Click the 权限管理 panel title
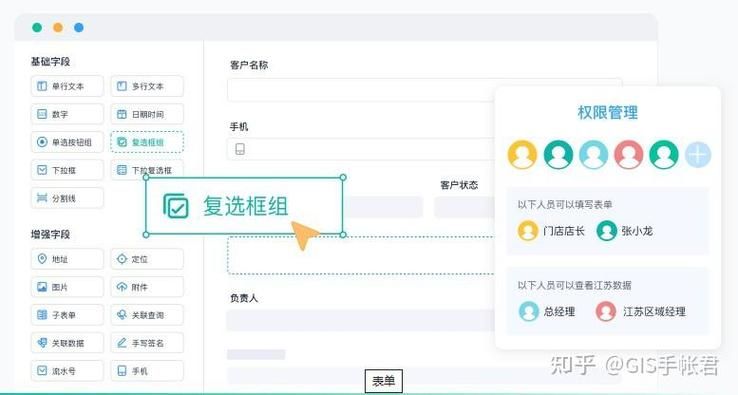This screenshot has height=395, width=738. [608, 113]
